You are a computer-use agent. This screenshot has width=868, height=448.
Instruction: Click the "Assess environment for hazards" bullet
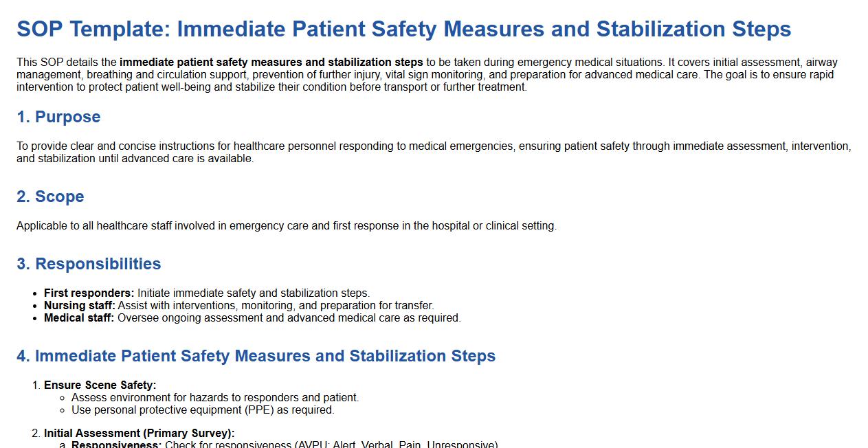215,398
